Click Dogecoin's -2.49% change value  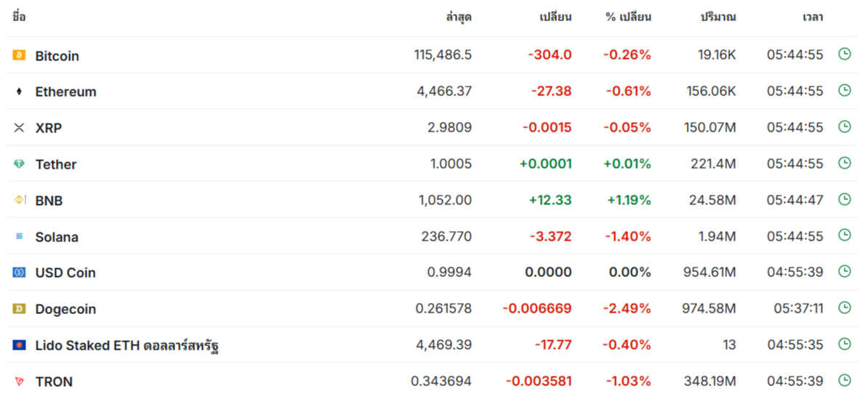tap(627, 309)
